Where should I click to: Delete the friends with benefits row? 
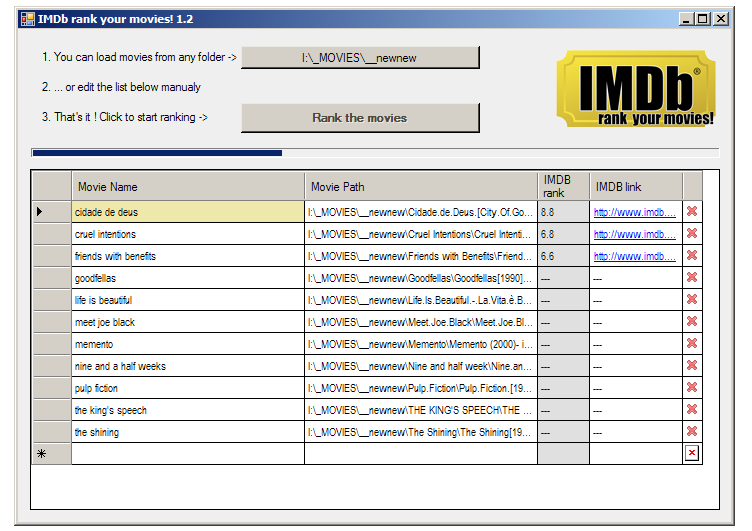(x=692, y=256)
